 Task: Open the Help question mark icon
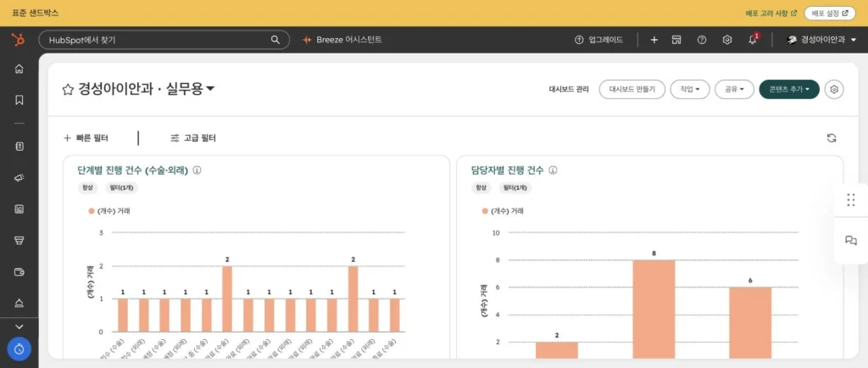[x=702, y=40]
